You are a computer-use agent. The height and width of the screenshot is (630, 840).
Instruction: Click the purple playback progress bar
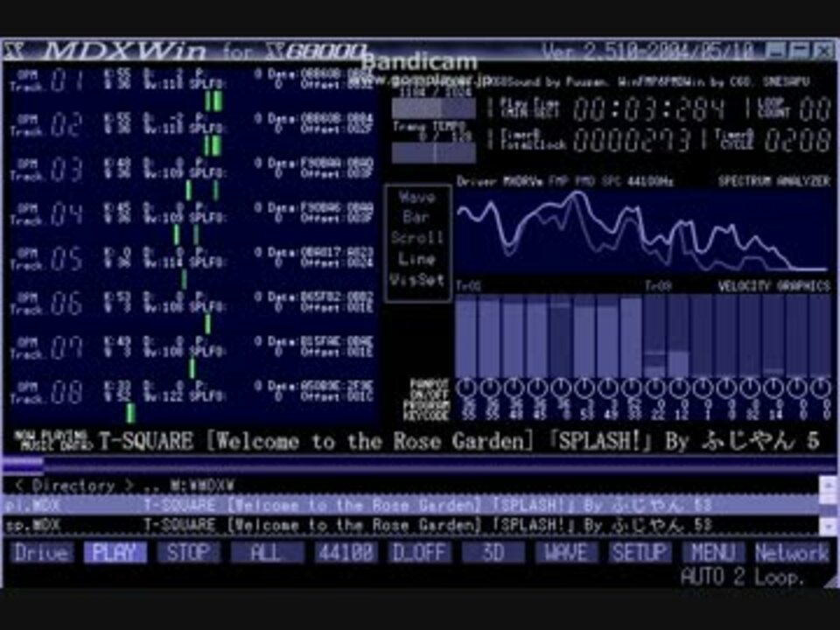click(x=419, y=465)
